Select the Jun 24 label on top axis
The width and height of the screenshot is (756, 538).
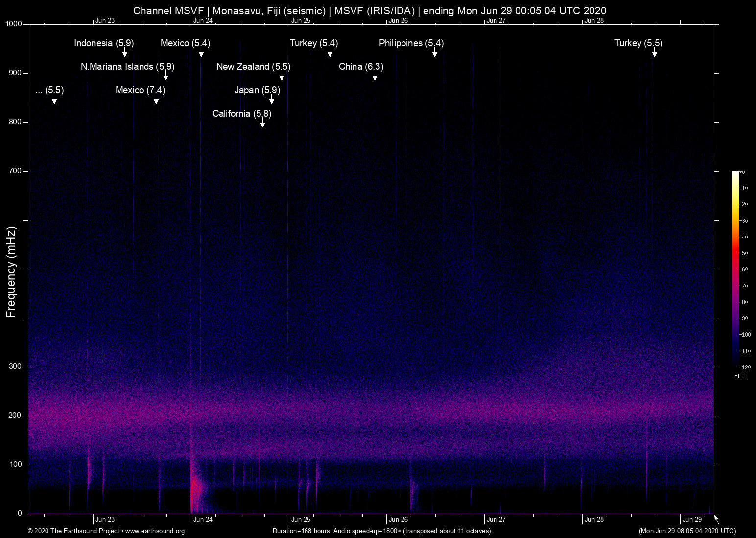tap(203, 20)
